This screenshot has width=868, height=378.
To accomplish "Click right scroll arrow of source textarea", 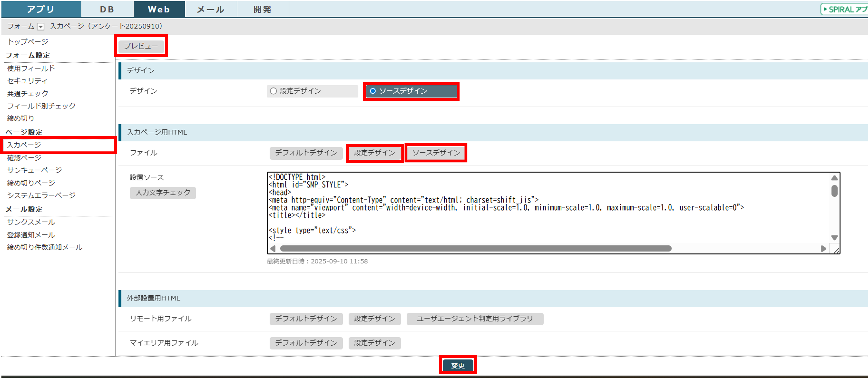I will point(823,249).
